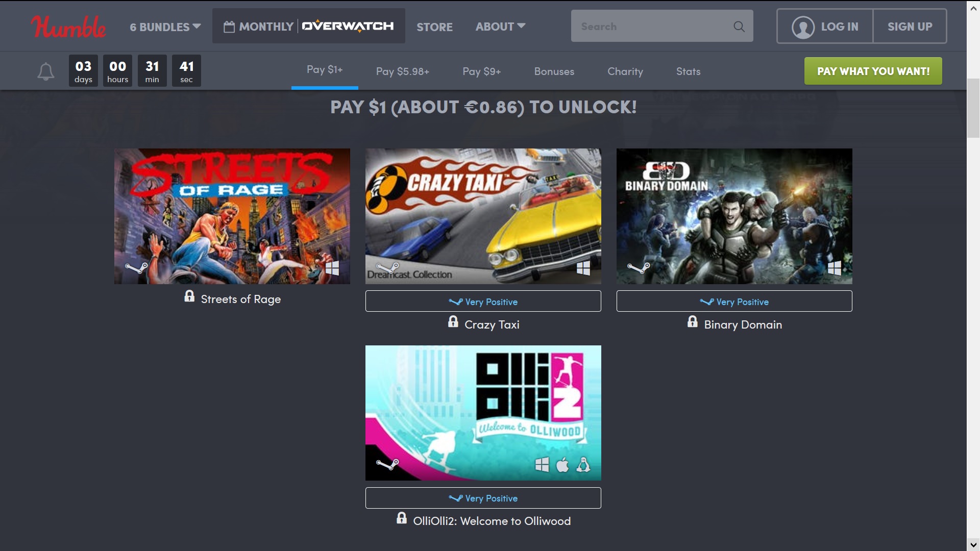Image resolution: width=980 pixels, height=551 pixels.
Task: Click the Humble logo
Action: 68,27
